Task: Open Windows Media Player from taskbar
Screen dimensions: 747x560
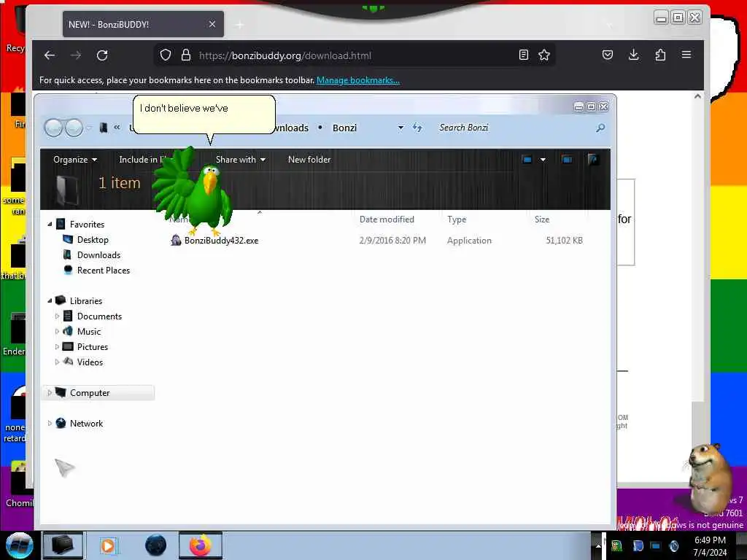Action: [x=108, y=545]
